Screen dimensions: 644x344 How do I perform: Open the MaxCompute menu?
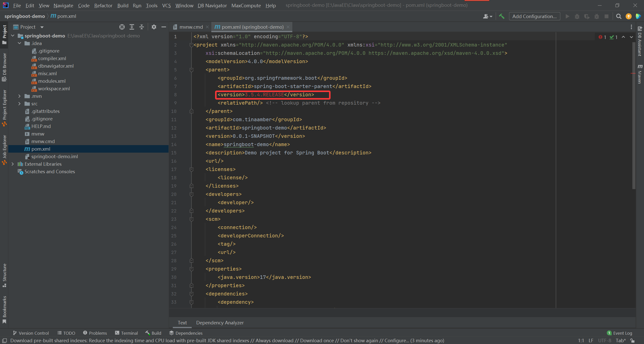pos(246,5)
